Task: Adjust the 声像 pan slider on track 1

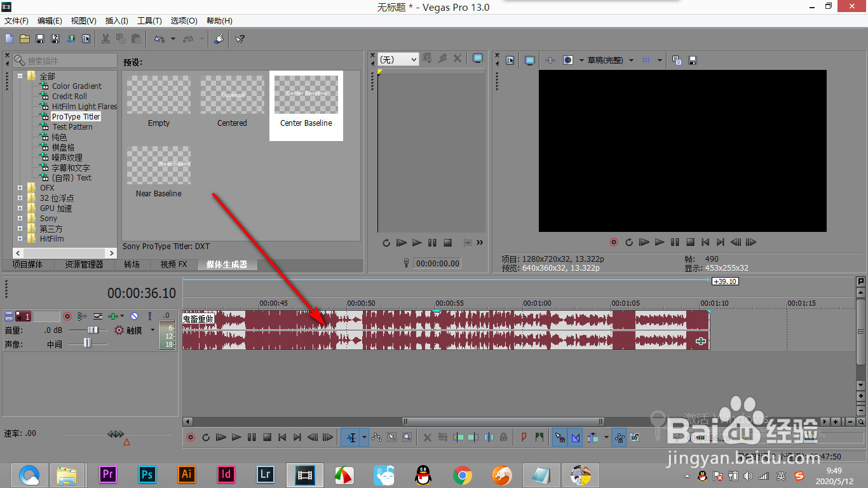Action: tap(88, 344)
